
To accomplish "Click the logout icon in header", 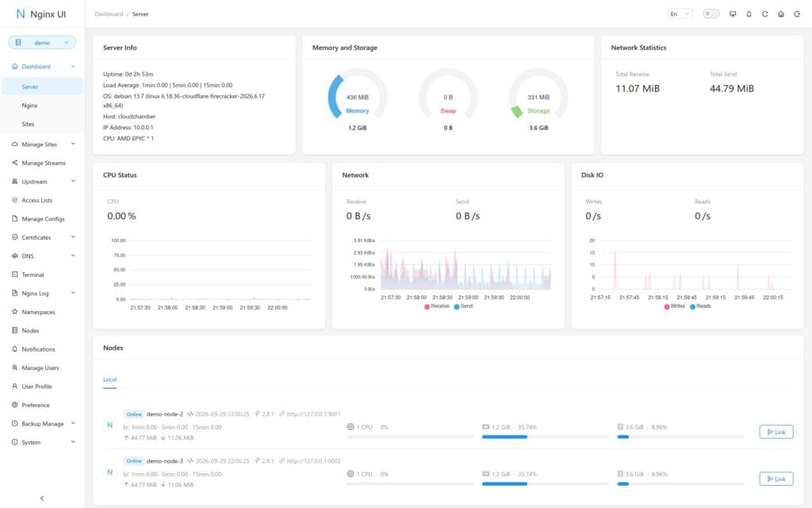I will click(x=797, y=14).
